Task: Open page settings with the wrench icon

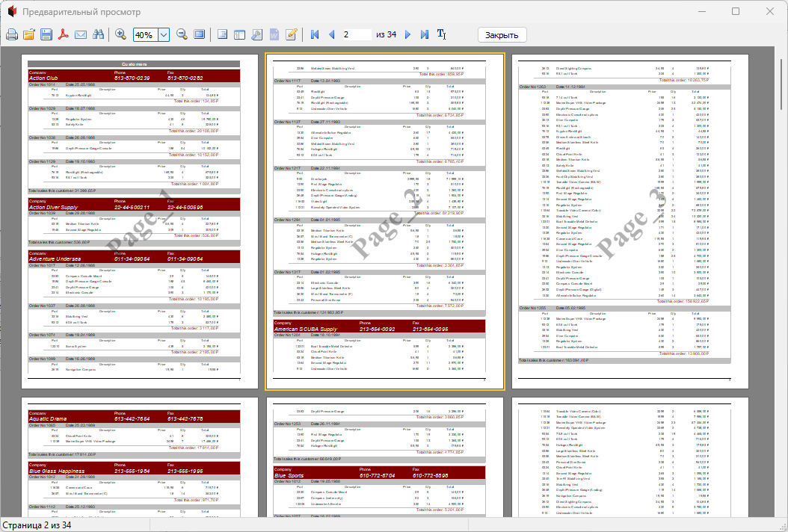Action: coord(256,35)
